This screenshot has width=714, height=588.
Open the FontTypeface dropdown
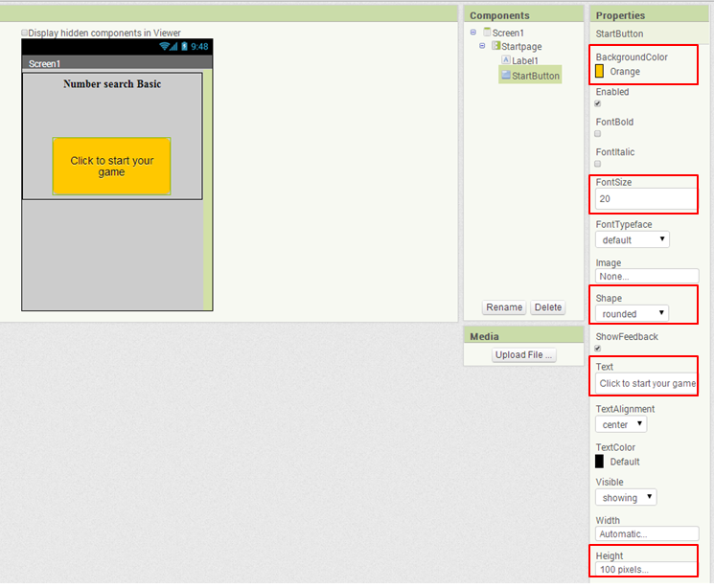click(x=632, y=239)
